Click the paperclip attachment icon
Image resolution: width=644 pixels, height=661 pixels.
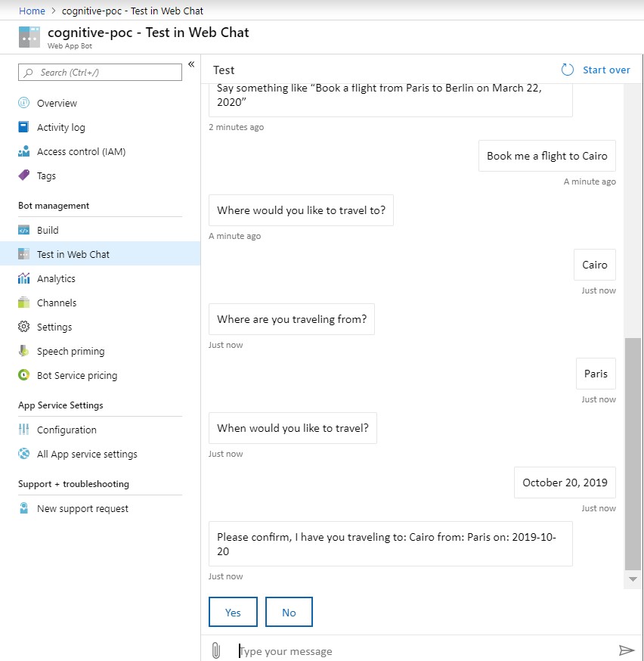point(215,650)
